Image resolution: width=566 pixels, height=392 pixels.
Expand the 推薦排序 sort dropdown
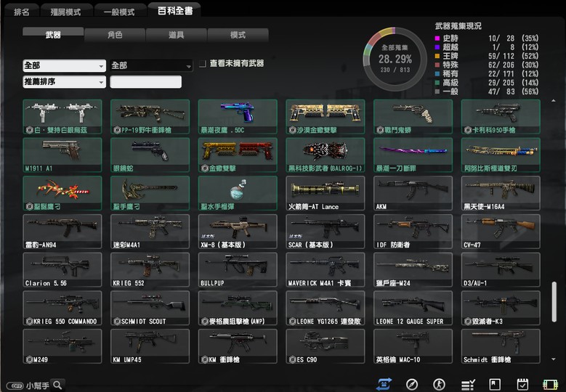pos(65,82)
